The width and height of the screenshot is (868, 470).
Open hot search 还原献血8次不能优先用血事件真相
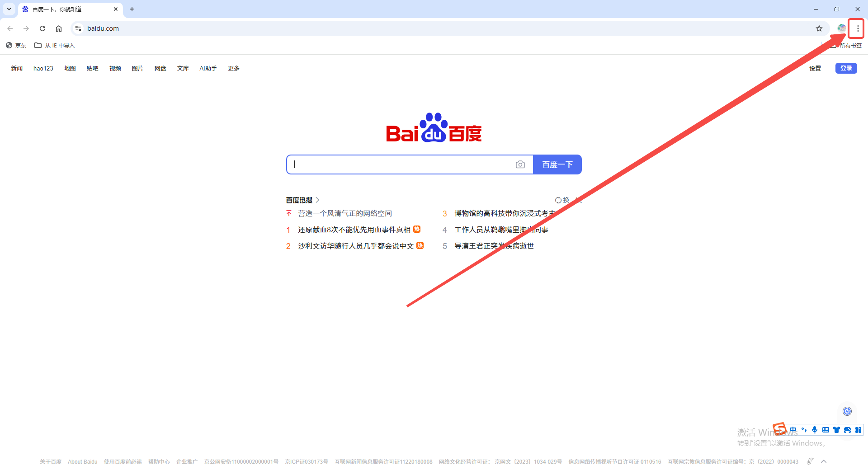coord(354,230)
